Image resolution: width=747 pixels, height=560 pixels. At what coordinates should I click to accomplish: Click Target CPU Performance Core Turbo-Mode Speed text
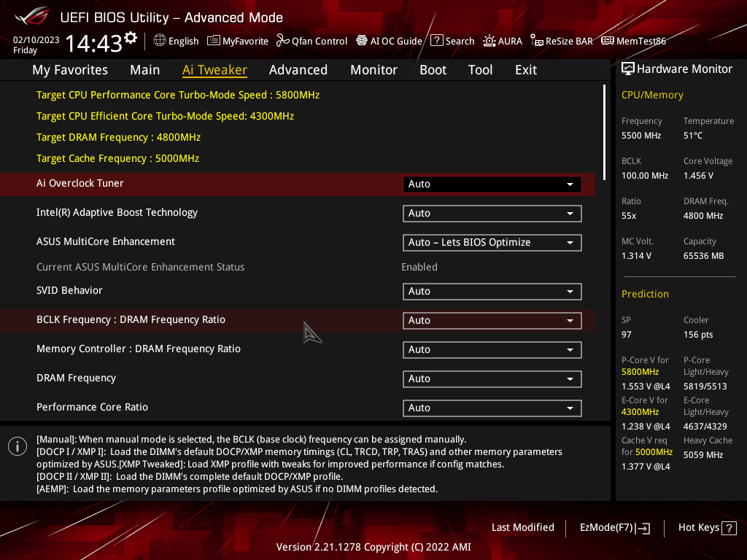point(178,96)
